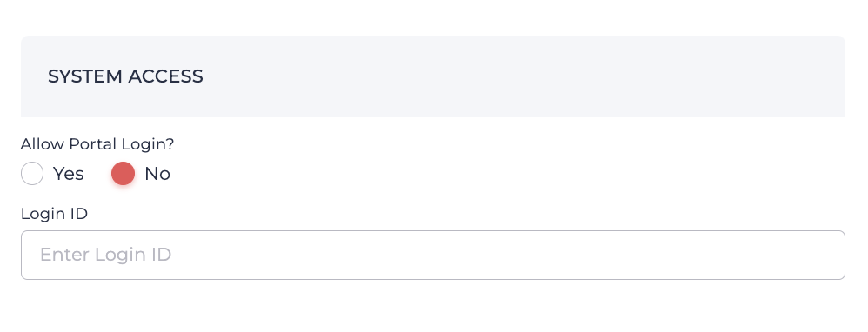The image size is (868, 332).
Task: Enable portal login by choosing Yes
Action: click(x=32, y=173)
